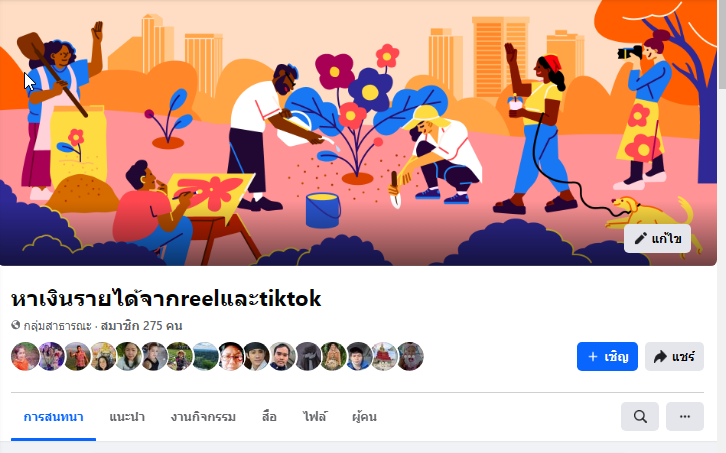Switch to the การสนทนา tab
The image size is (726, 453).
point(53,417)
